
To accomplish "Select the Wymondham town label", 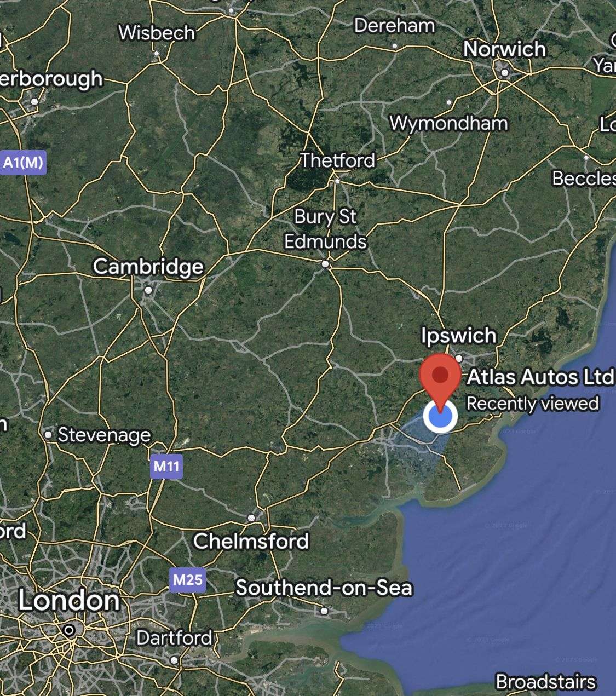I will [x=448, y=123].
